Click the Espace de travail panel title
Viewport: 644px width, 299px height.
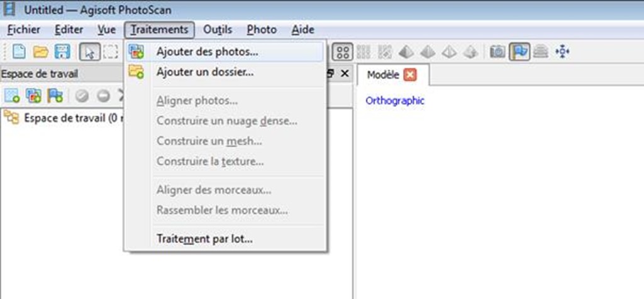tap(39, 74)
